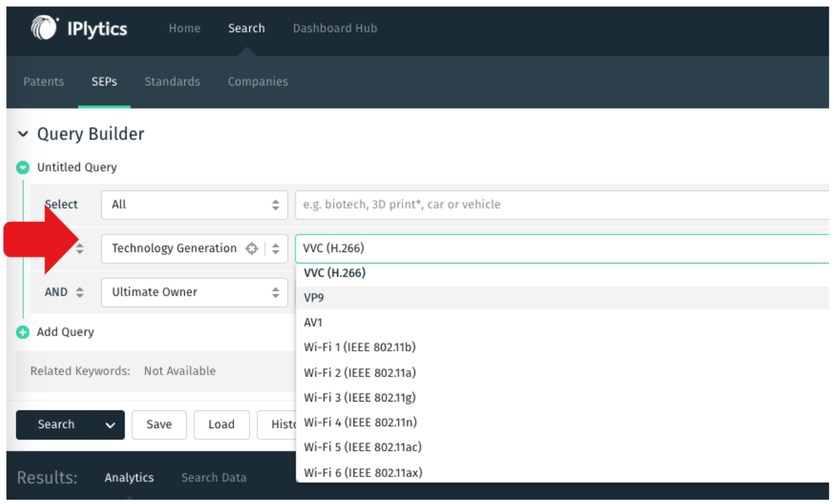The height and width of the screenshot is (504, 834).
Task: Click the keyword search input field
Action: 562,205
